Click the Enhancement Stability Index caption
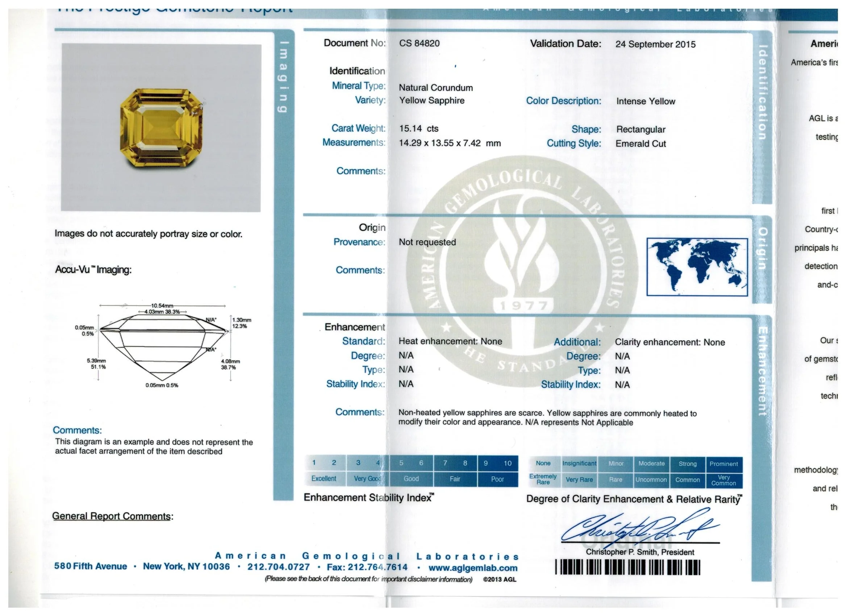This screenshot has width=847, height=616. 369,498
